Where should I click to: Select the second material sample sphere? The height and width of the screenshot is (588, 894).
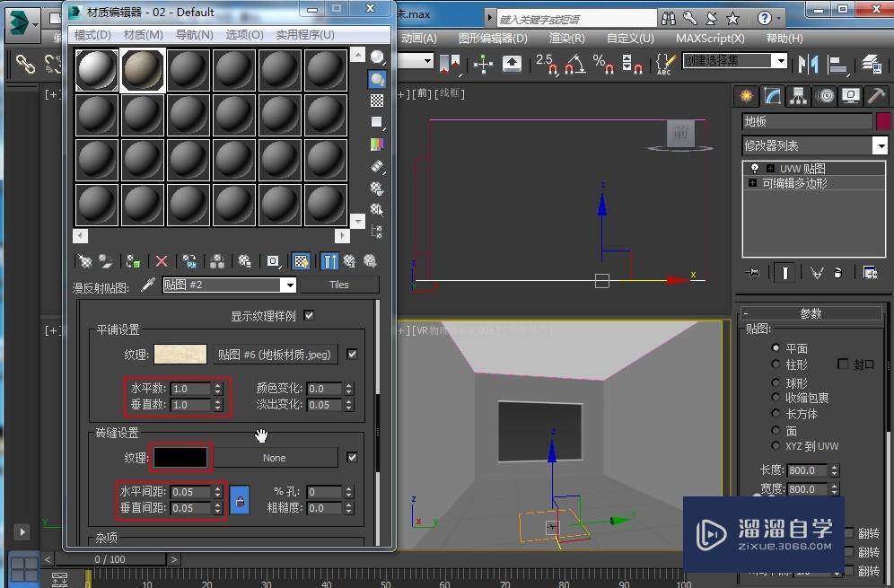[x=142, y=70]
